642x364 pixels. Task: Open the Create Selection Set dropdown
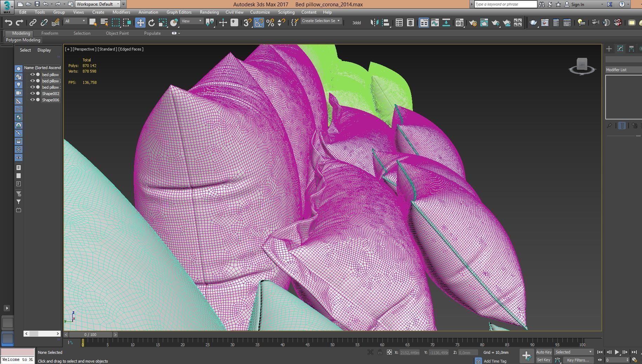click(321, 21)
